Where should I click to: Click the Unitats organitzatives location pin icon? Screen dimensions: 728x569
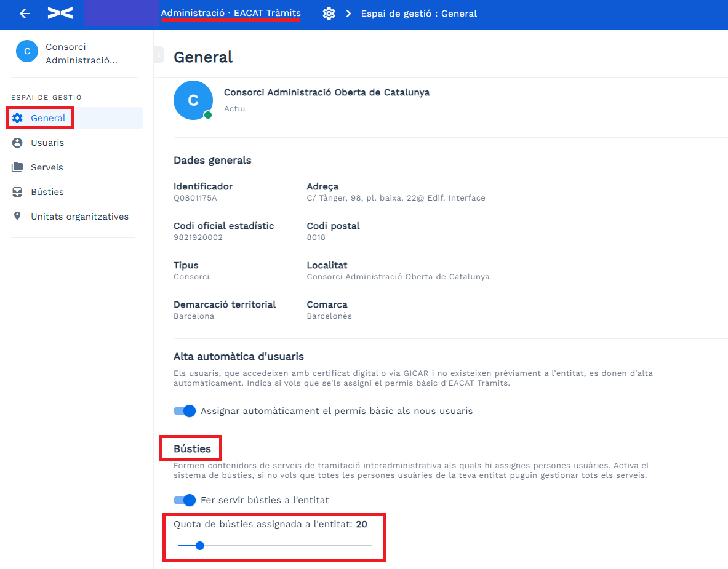pos(17,217)
